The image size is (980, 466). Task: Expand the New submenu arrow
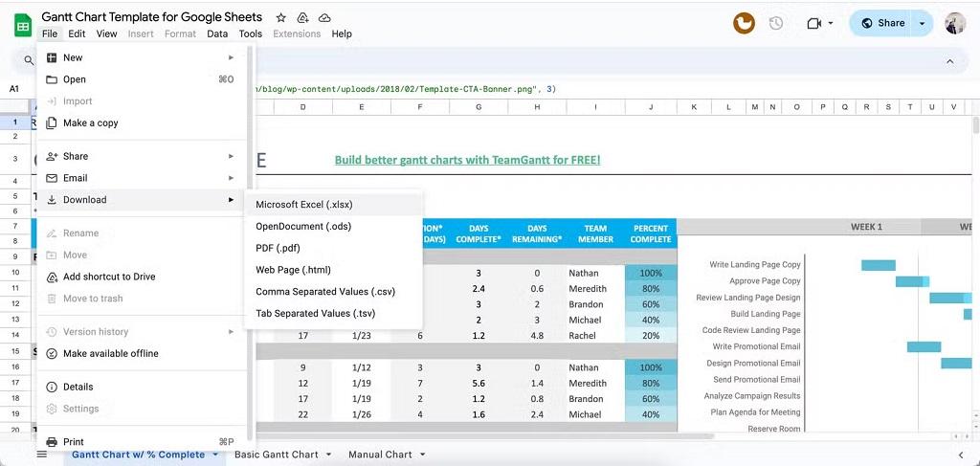(231, 57)
